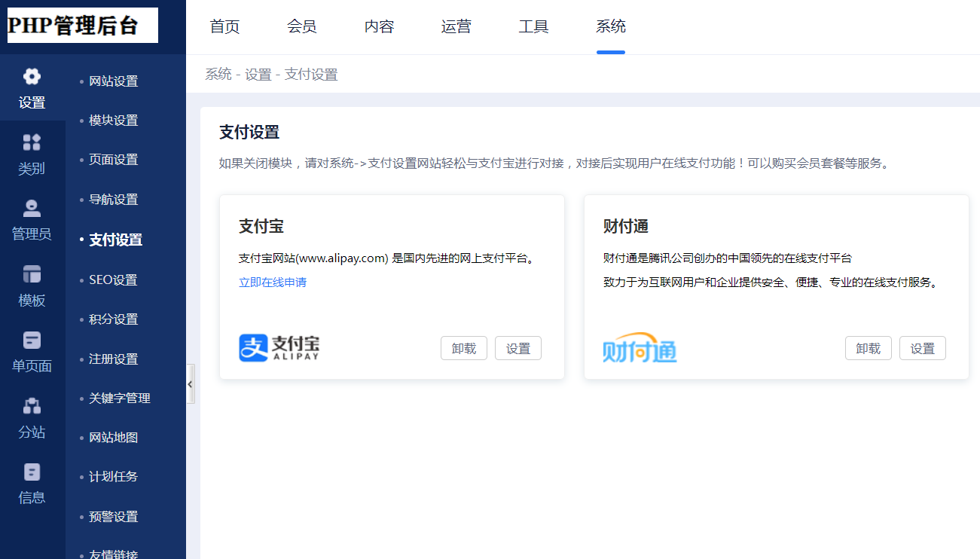
Task: Open SEO设置 in the submenu
Action: click(114, 280)
